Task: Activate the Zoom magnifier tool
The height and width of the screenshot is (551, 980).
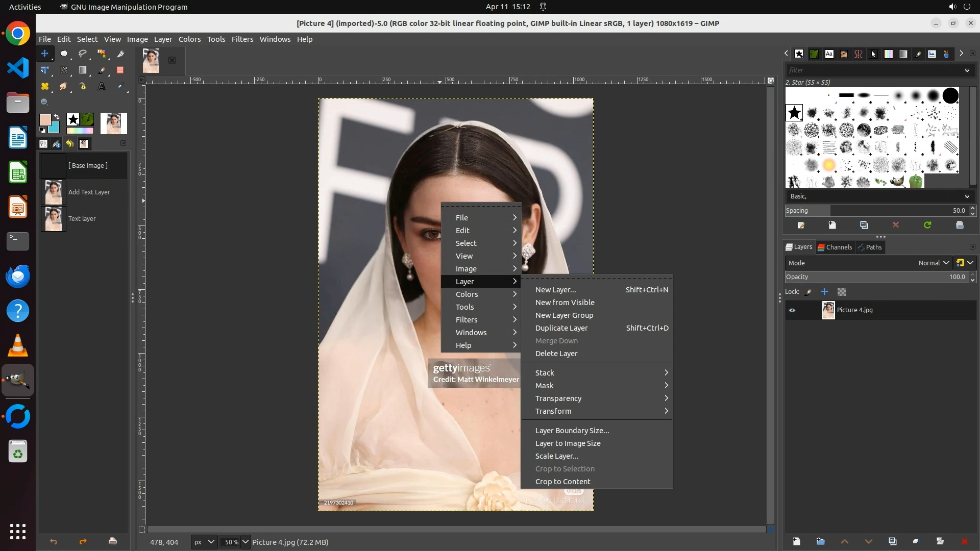Action: pyautogui.click(x=44, y=103)
